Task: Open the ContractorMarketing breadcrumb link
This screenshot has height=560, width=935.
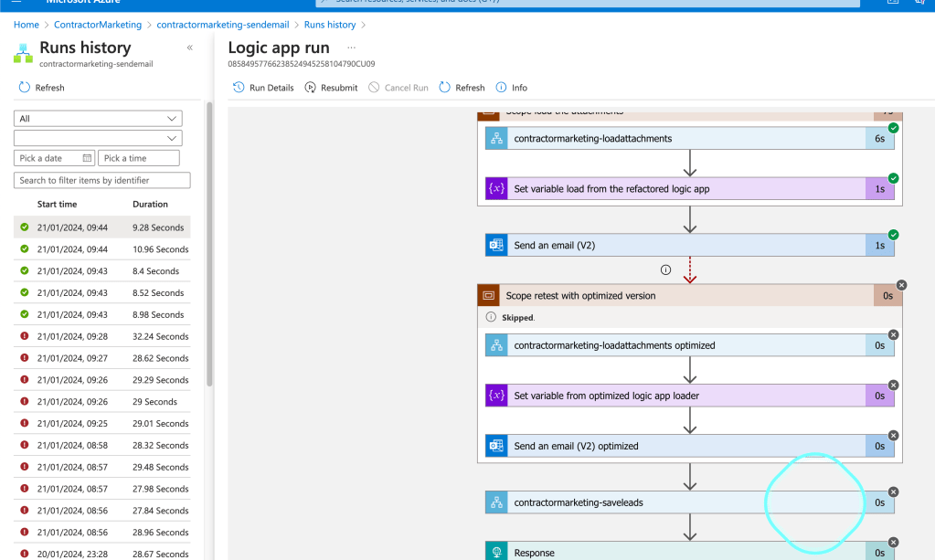Action: tap(98, 25)
